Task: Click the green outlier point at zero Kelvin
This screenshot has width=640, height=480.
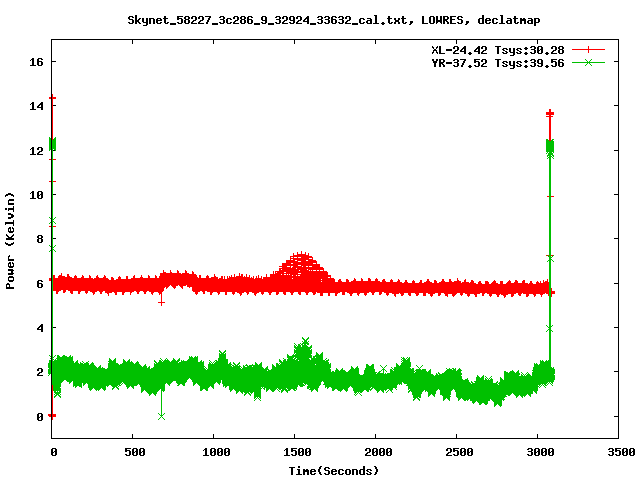Action: pyautogui.click(x=162, y=416)
